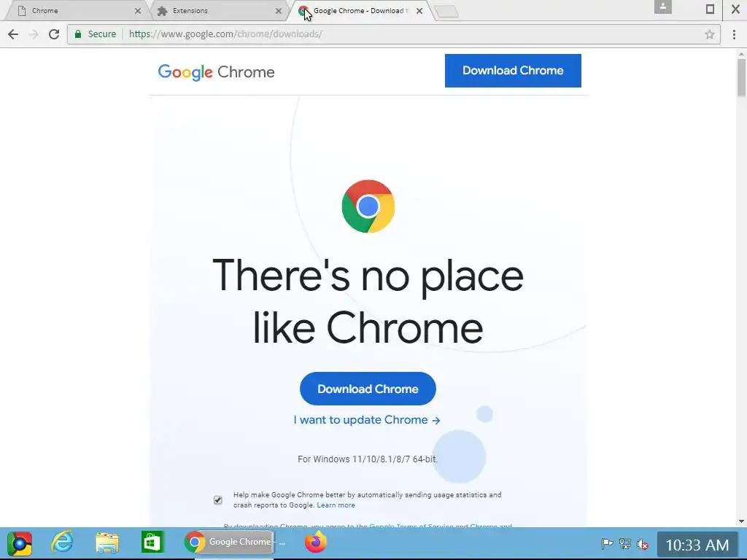
Task: Click the header Download Chrome button
Action: coord(513,71)
